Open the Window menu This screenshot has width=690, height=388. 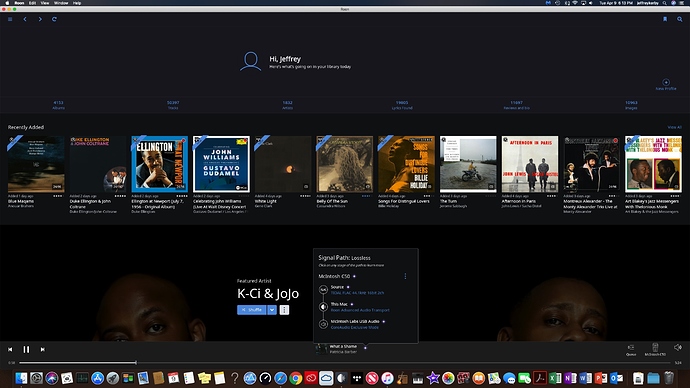point(61,3)
